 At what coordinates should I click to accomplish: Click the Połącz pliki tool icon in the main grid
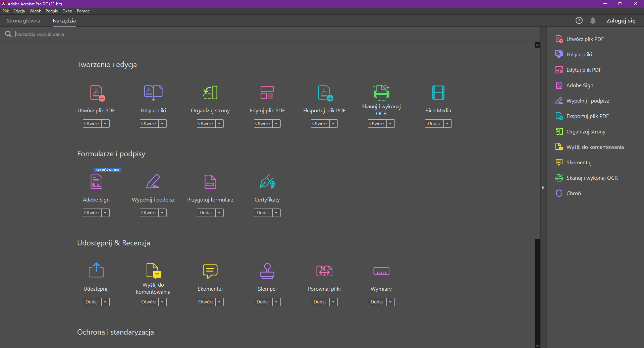point(153,93)
